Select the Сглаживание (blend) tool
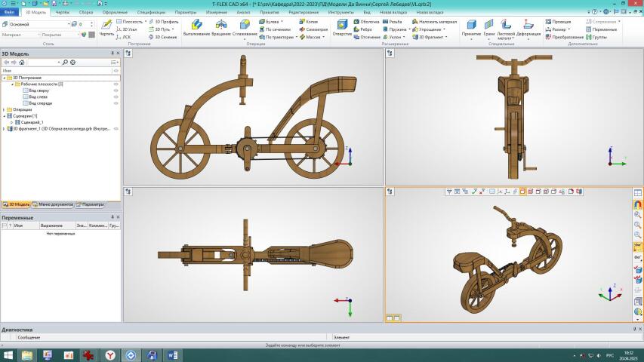644x362 pixels. (245, 29)
